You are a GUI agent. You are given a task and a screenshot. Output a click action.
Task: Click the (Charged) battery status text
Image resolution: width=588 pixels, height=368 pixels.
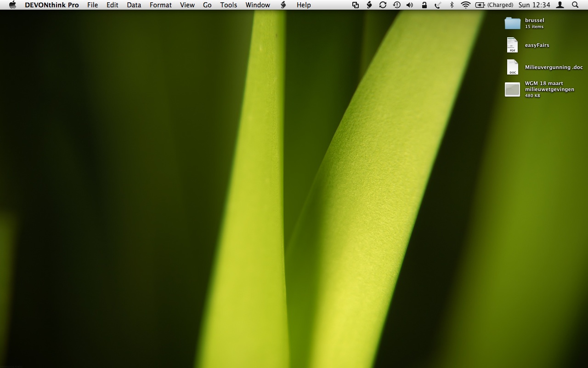click(500, 5)
